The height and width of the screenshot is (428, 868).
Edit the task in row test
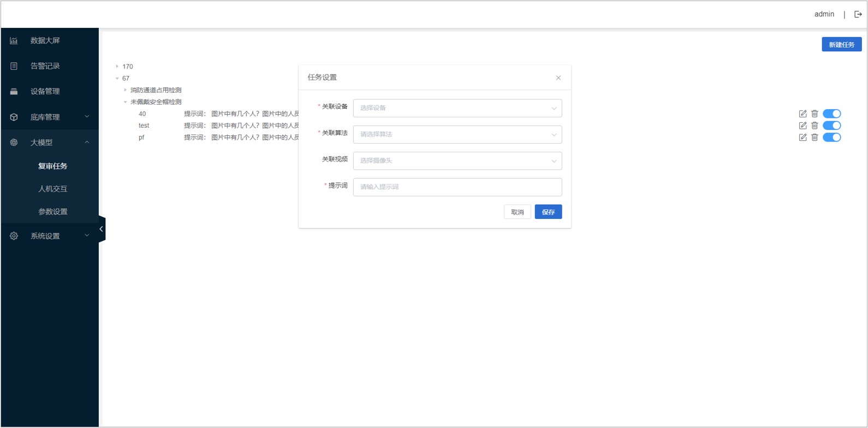click(802, 126)
